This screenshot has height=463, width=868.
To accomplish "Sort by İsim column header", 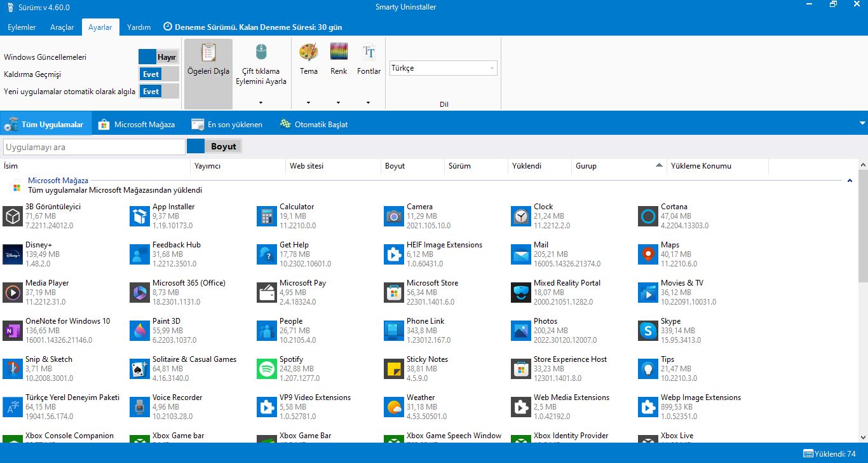I will (95, 166).
